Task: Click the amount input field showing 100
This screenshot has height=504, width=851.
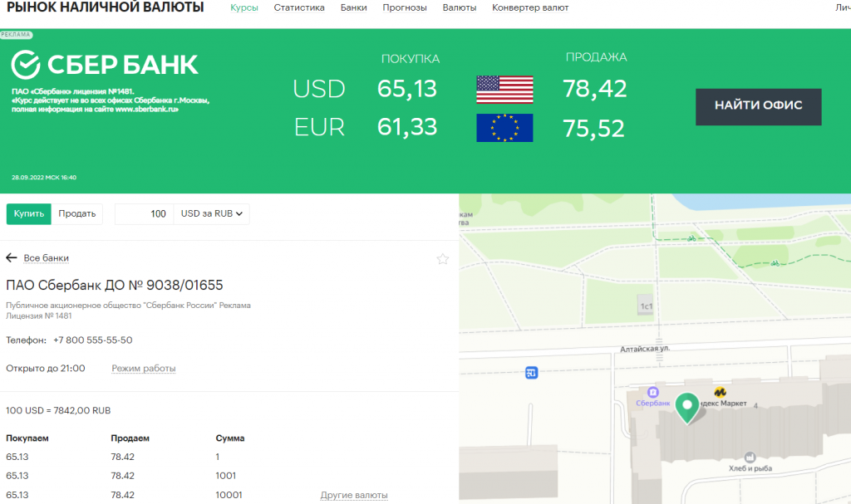Action: (144, 213)
